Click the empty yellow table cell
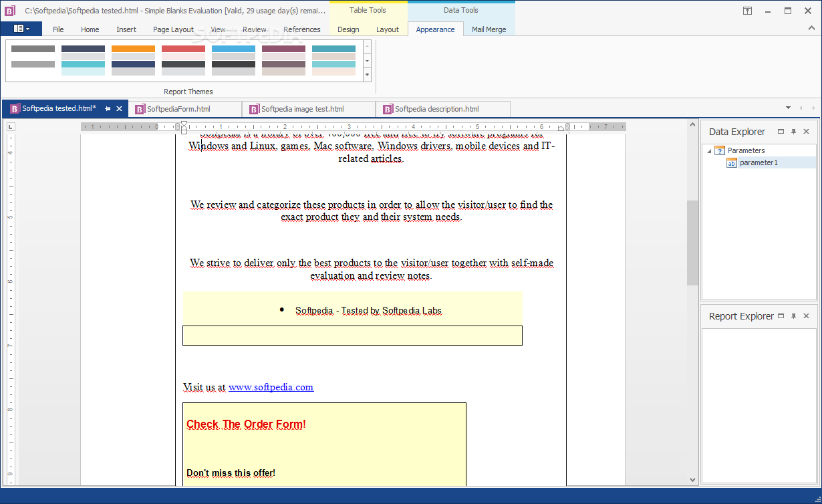The height and width of the screenshot is (504, 822). point(352,336)
